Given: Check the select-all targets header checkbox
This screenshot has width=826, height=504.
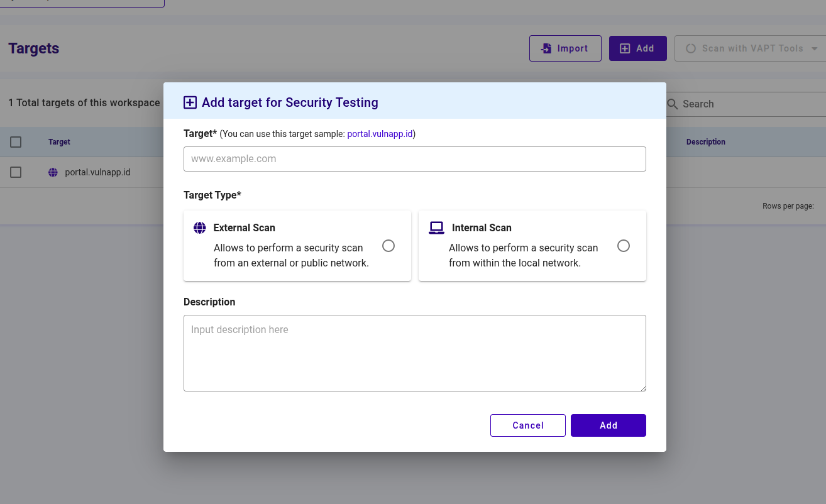Looking at the screenshot, I should click(x=16, y=142).
